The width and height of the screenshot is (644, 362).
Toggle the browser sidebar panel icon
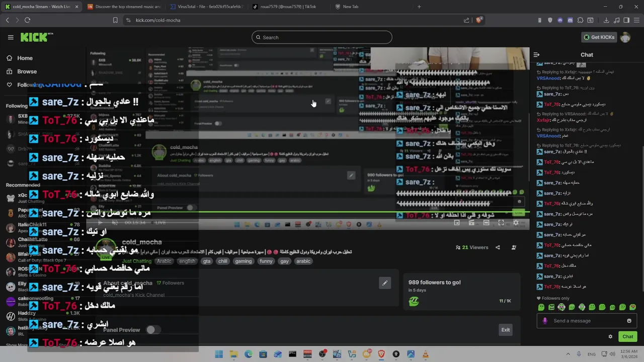[626, 20]
